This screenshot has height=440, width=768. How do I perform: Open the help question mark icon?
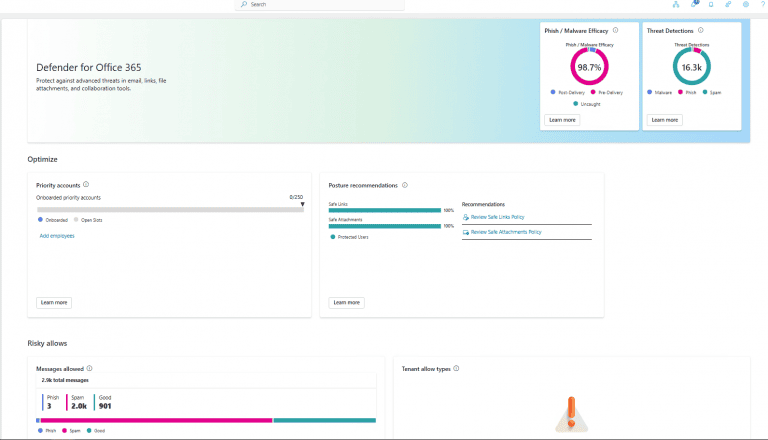coord(763,4)
